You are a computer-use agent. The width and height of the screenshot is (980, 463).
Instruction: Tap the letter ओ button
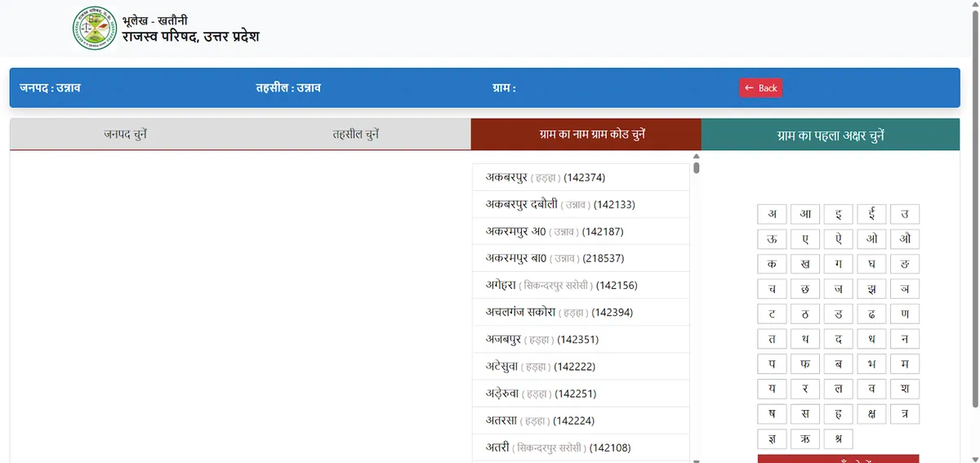[871, 239]
